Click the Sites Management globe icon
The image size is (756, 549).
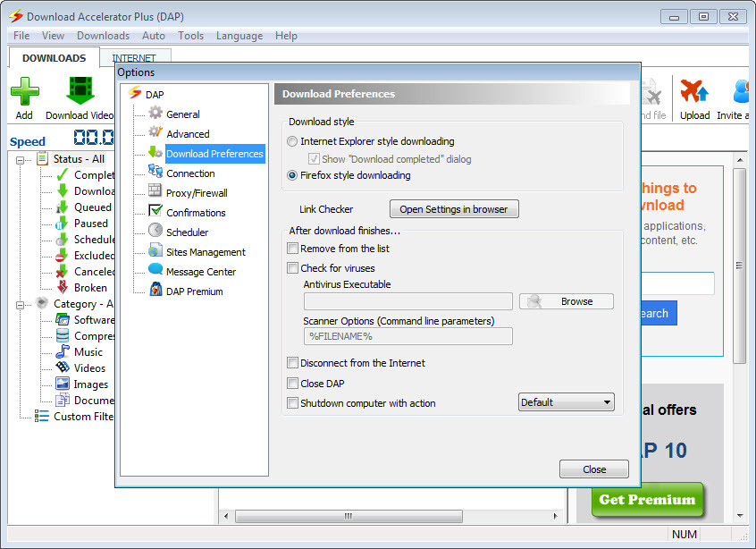click(155, 249)
